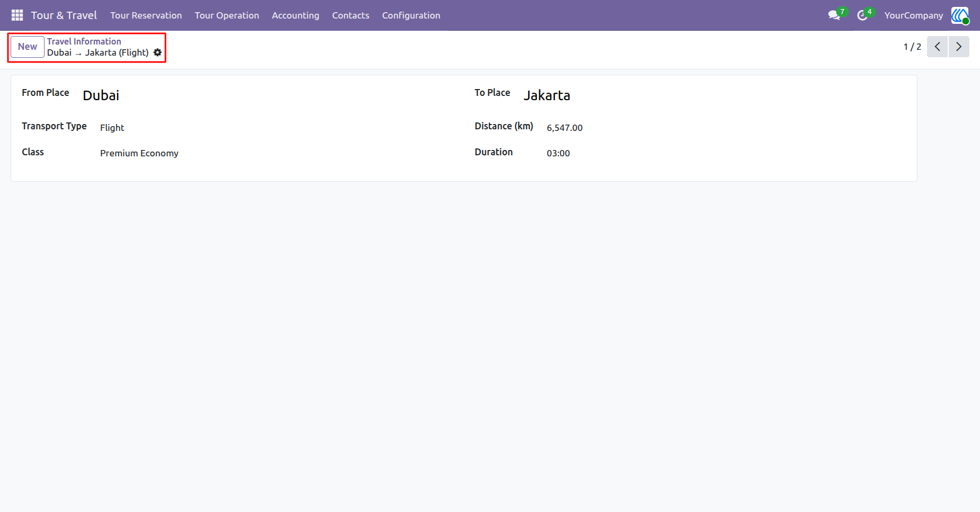Screen dimensions: 980x512
Task: Go to next record arrow
Action: (x=959, y=47)
